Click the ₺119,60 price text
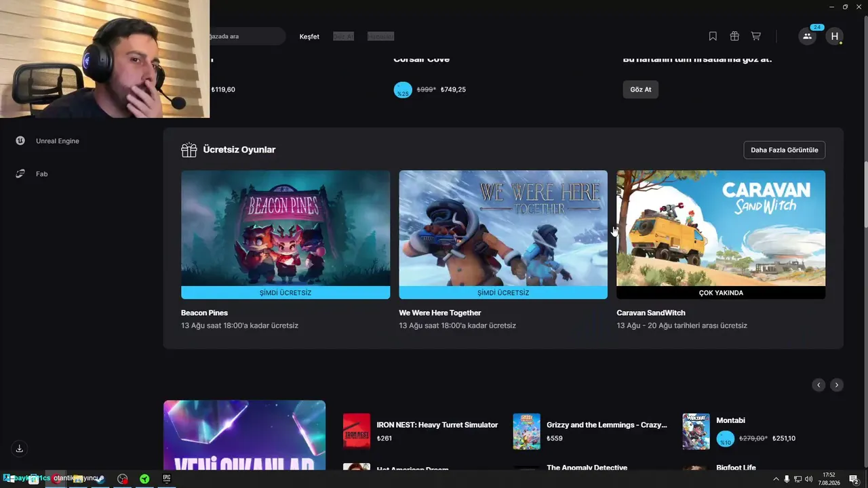This screenshot has height=488, width=868. pyautogui.click(x=223, y=89)
